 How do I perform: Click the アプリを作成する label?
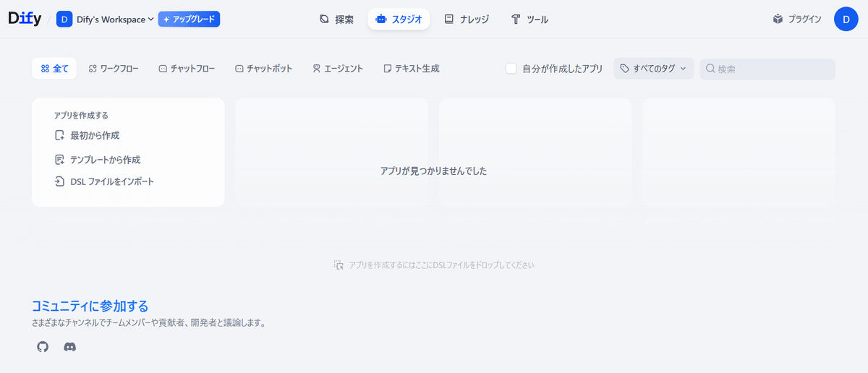(81, 115)
